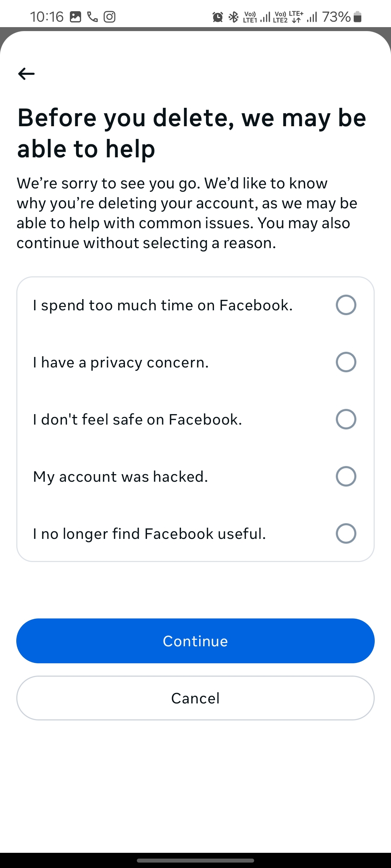The height and width of the screenshot is (868, 391).
Task: Select 'no longer find Facebook useful' radio
Action: tap(346, 533)
